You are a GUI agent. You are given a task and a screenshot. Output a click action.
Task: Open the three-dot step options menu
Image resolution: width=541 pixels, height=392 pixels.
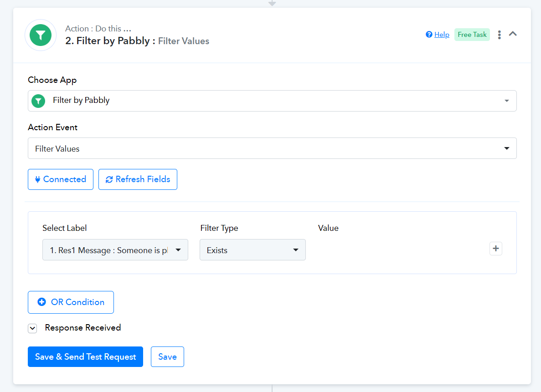(499, 35)
